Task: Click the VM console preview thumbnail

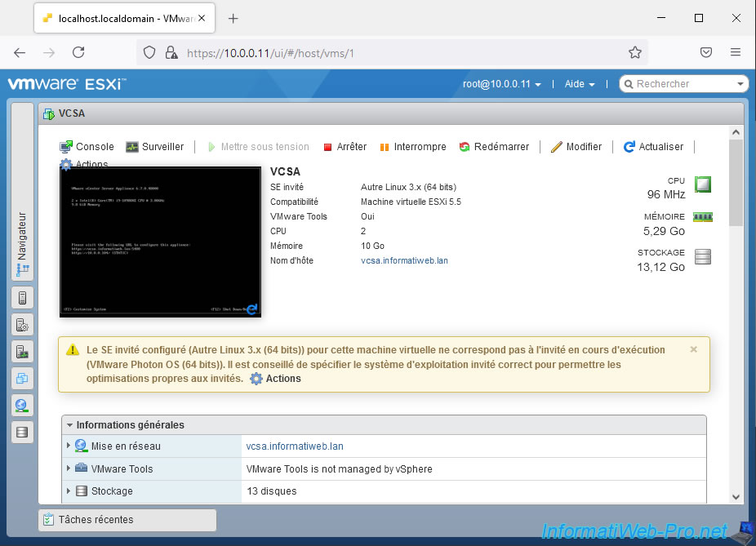Action: click(160, 241)
